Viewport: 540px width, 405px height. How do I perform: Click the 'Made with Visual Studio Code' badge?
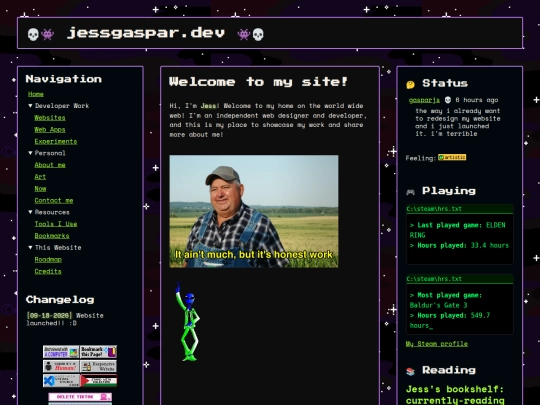[x=61, y=381]
